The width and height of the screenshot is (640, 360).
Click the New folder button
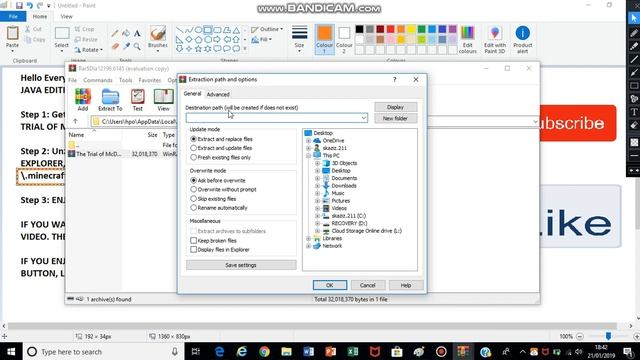(x=396, y=118)
